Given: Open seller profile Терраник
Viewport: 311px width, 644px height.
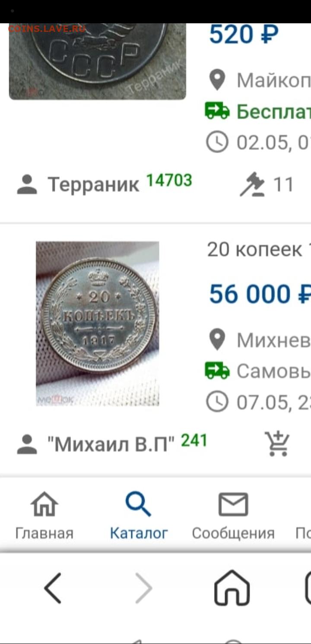Looking at the screenshot, I should [93, 185].
